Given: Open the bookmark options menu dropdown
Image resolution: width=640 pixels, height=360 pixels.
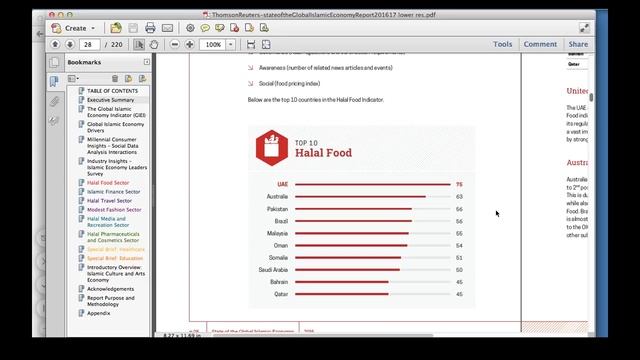Looking at the screenshot, I should pos(73,79).
